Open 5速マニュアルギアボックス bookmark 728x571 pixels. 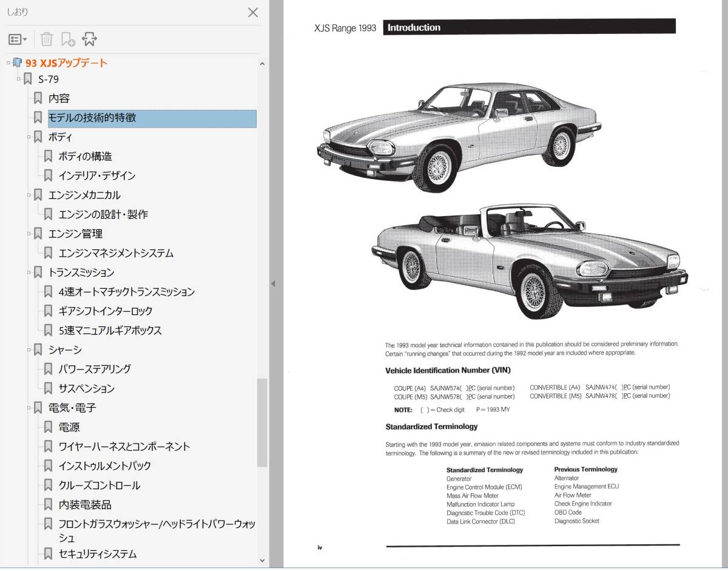point(110,331)
